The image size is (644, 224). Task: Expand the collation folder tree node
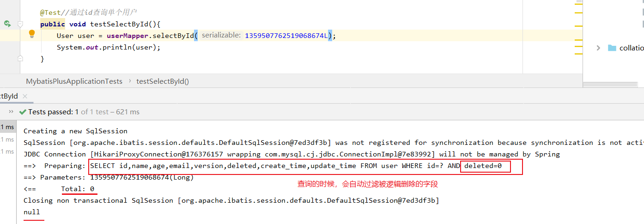point(598,48)
